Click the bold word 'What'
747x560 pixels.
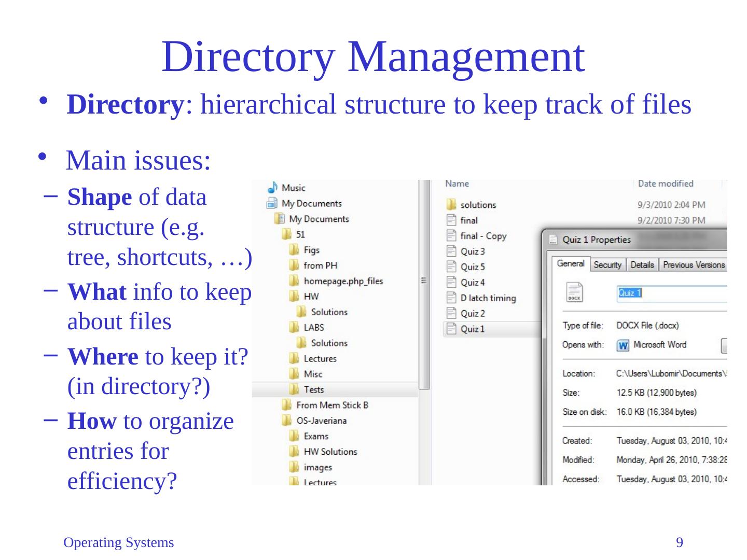pyautogui.click(x=96, y=292)
